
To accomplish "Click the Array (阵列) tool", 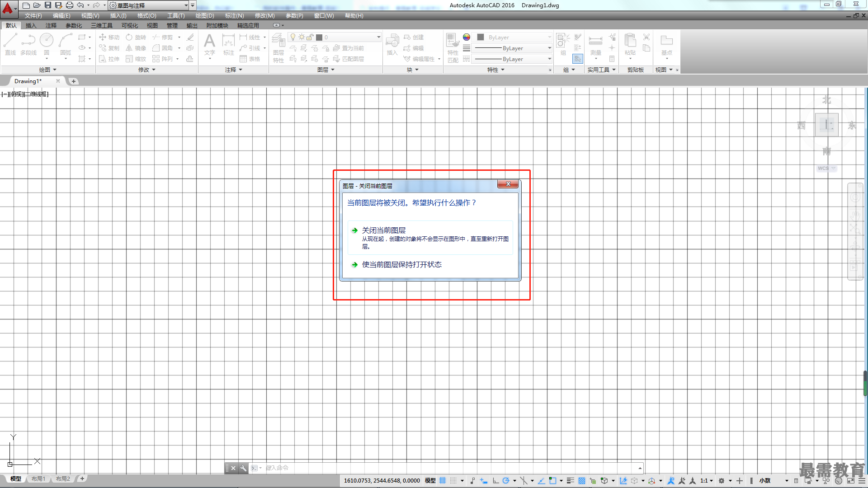I will (163, 59).
